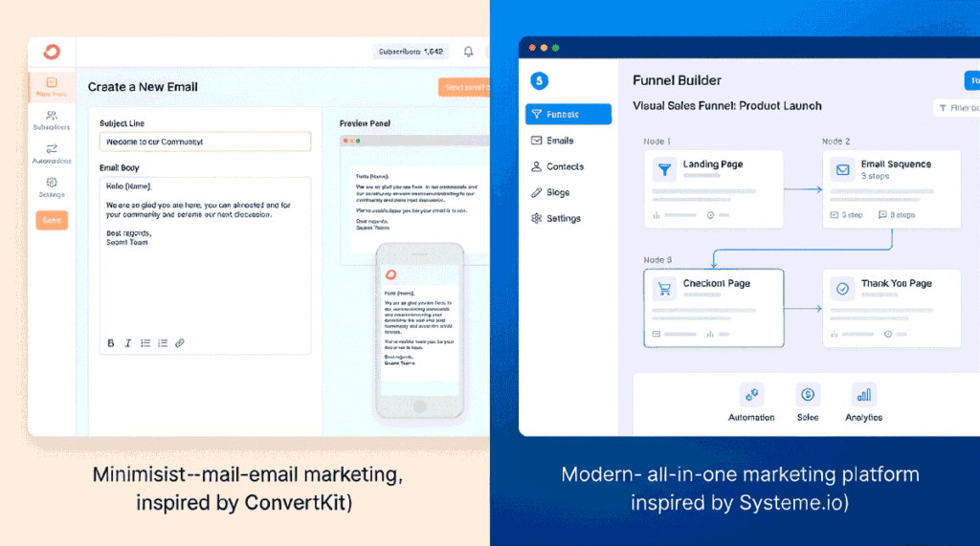This screenshot has width=980, height=546.
Task: Open Subscribers in the email app sidebar
Action: coord(52,120)
